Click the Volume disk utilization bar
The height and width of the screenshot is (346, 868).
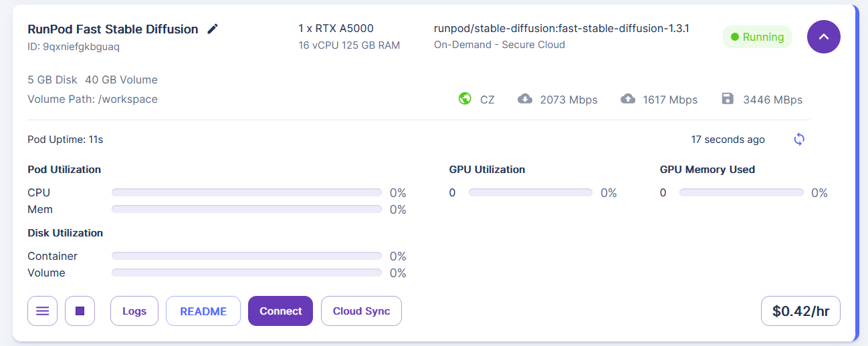click(246, 273)
